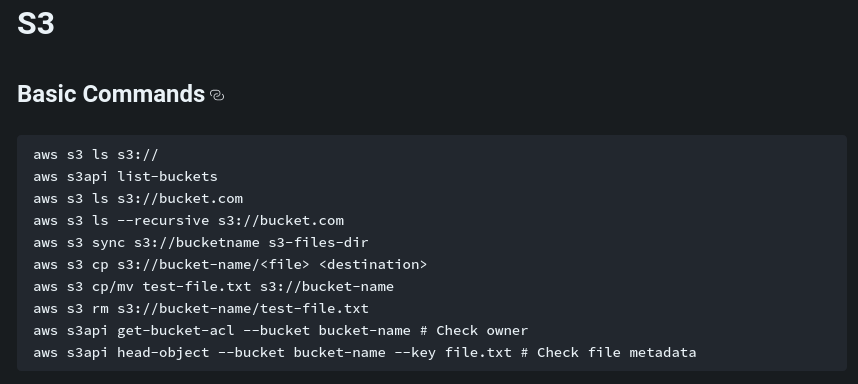Click the 'cp/mv test-file.txt' command line
Image resolution: width=858 pixels, height=384 pixels.
213,287
